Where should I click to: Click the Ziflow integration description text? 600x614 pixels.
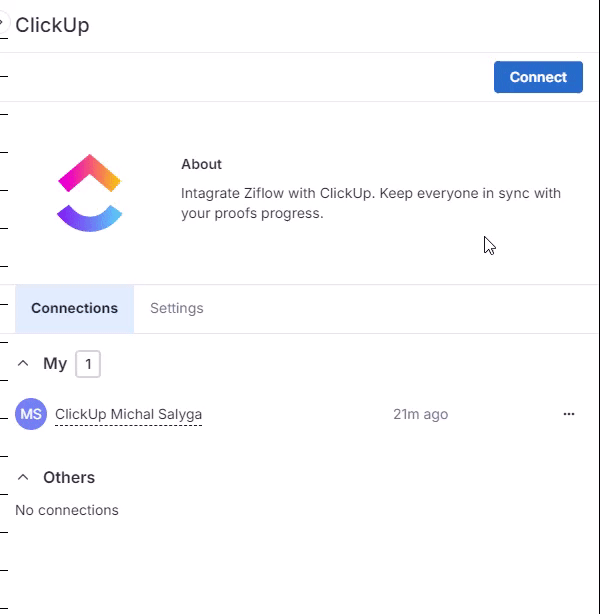click(370, 203)
